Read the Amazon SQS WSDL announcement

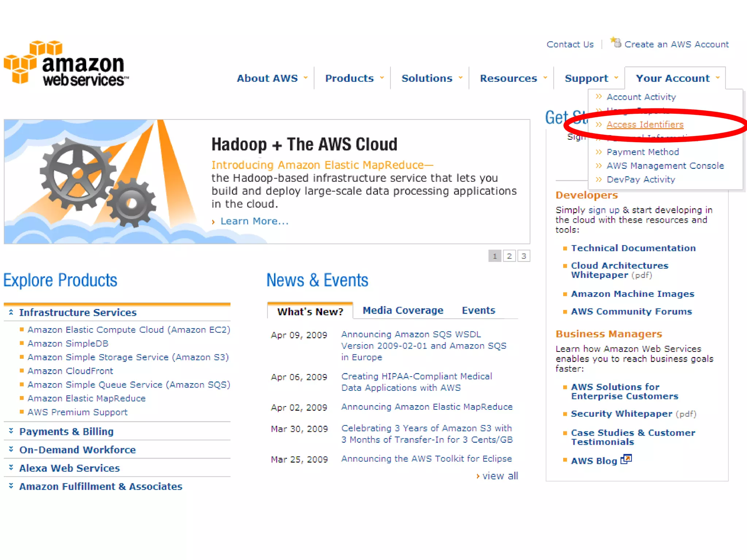(x=423, y=346)
